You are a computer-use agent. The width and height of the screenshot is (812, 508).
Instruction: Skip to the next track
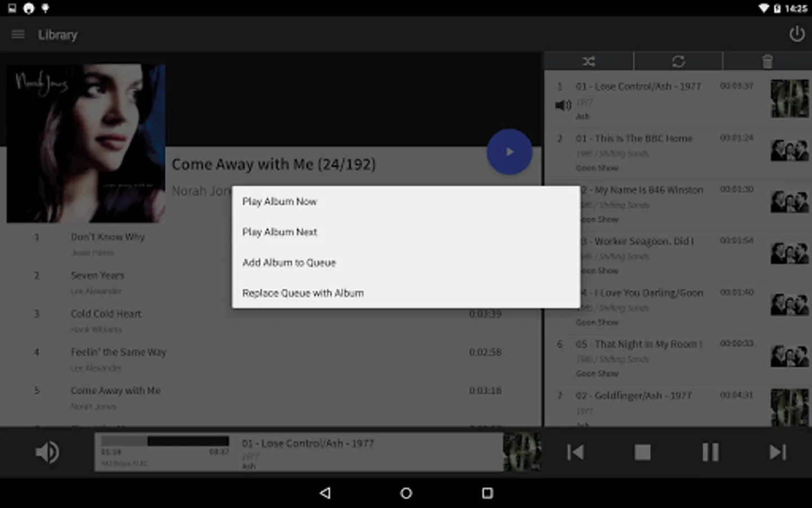point(778,452)
